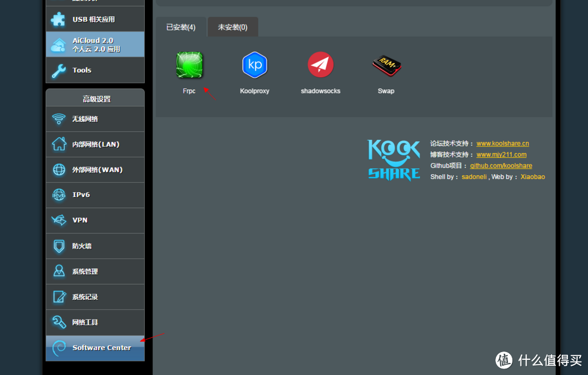Click the sadoneli author link
This screenshot has height=375, width=588.
474,177
